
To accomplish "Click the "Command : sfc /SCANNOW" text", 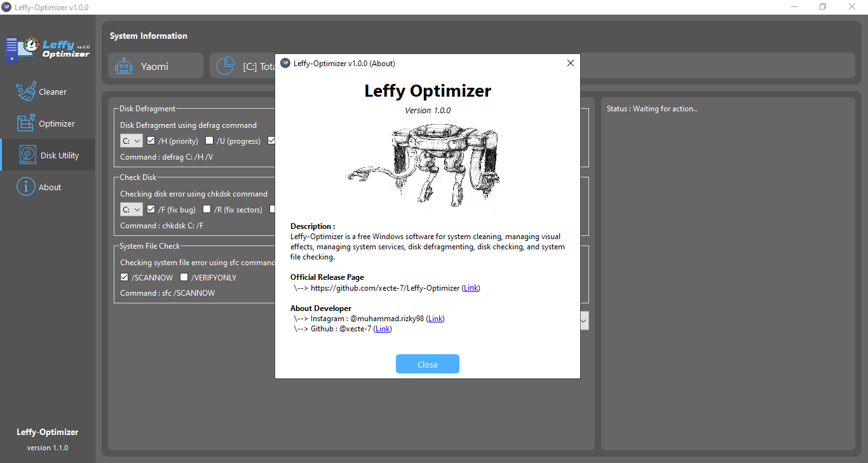I will [168, 293].
